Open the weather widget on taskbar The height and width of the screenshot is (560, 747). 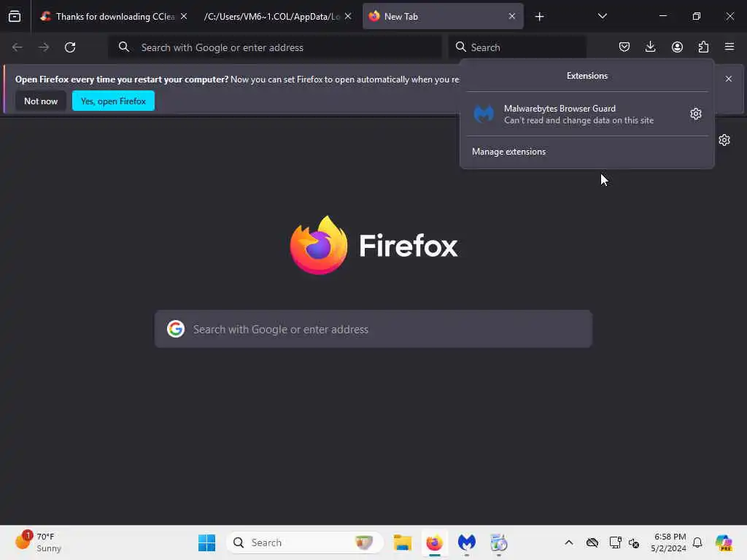click(x=38, y=542)
